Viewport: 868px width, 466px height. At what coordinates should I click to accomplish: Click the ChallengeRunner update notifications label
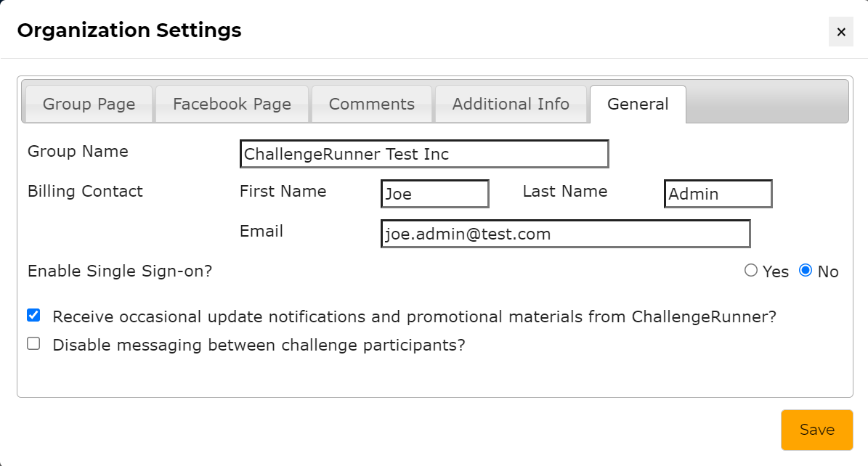click(413, 316)
